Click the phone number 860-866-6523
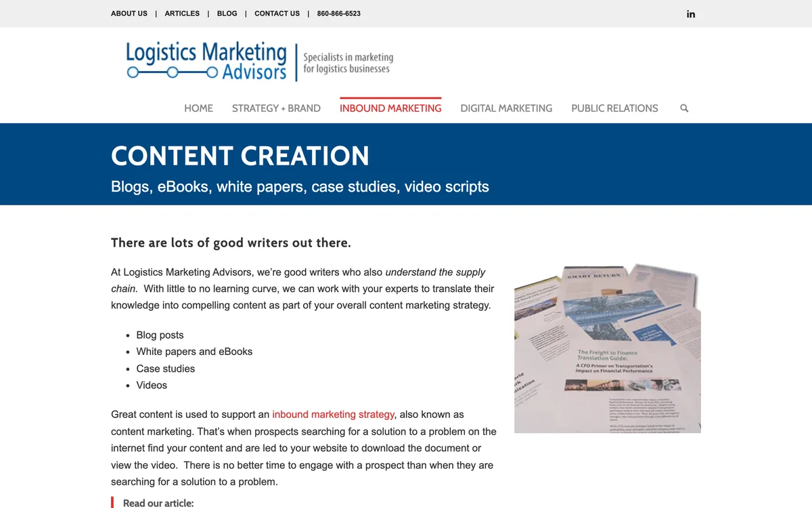 (338, 14)
